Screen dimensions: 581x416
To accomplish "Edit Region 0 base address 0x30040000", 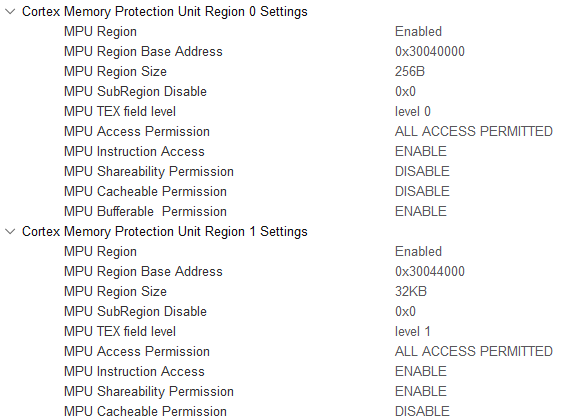I will [x=429, y=51].
